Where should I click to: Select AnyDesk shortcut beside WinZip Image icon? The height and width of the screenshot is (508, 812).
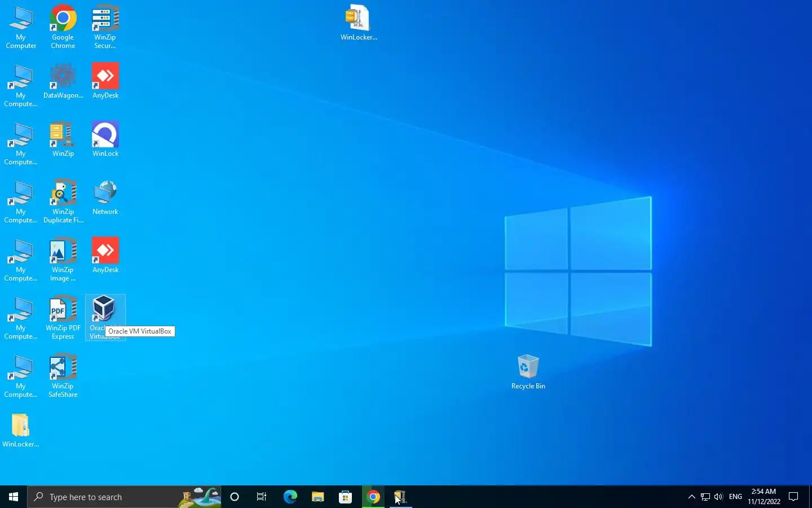click(x=105, y=256)
